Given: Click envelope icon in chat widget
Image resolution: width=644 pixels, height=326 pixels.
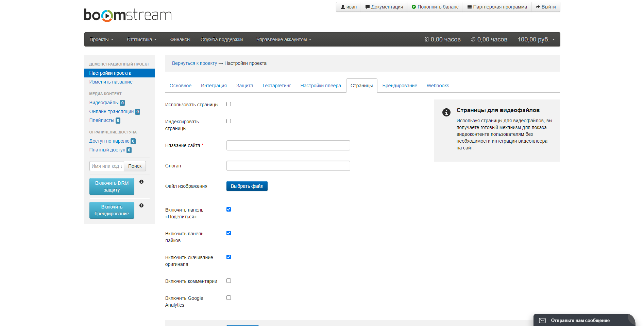Looking at the screenshot, I should click(x=542, y=321).
